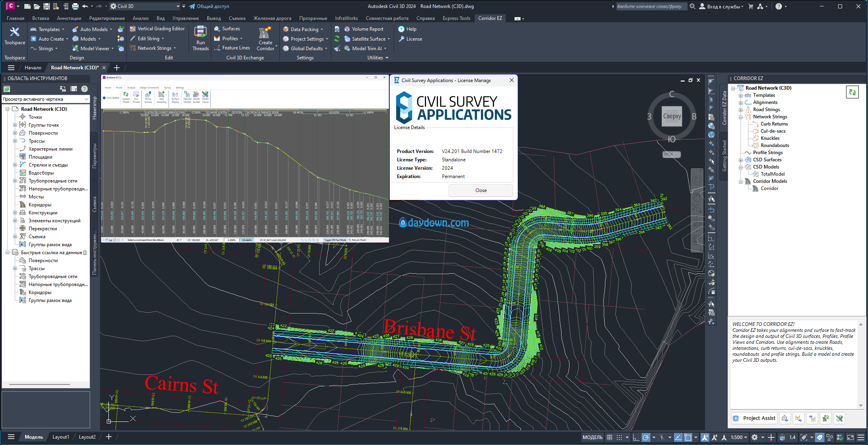Click the scroll-down arrow of the welcome text panel

pos(860,406)
